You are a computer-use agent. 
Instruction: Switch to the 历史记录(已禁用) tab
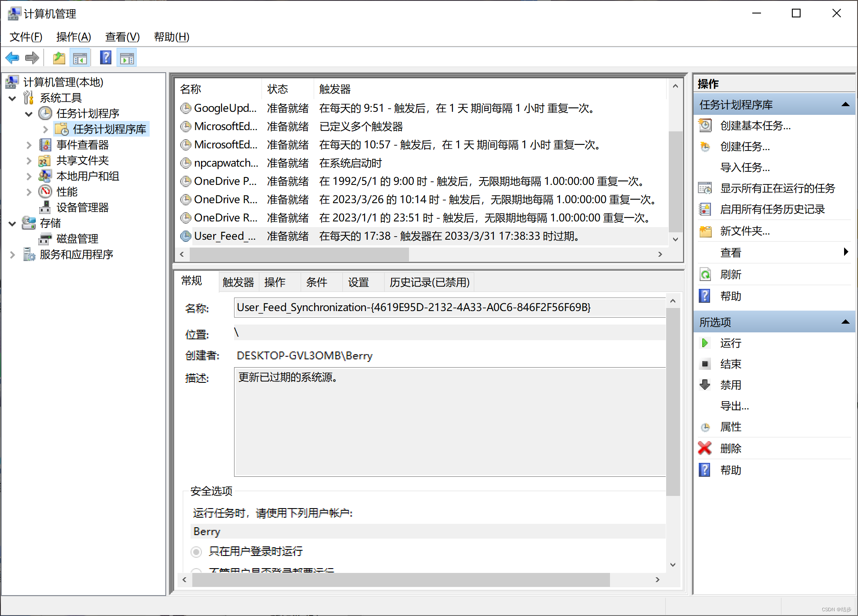tap(429, 282)
